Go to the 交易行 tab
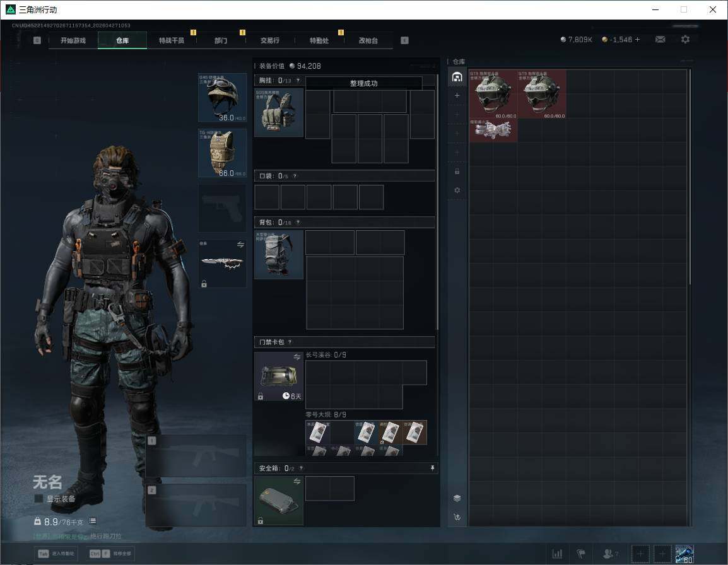 [270, 40]
